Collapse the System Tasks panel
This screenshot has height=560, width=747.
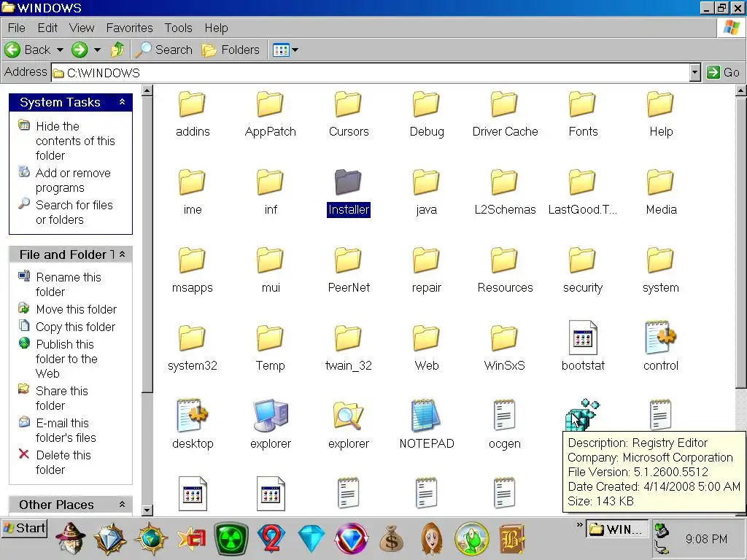point(122,102)
